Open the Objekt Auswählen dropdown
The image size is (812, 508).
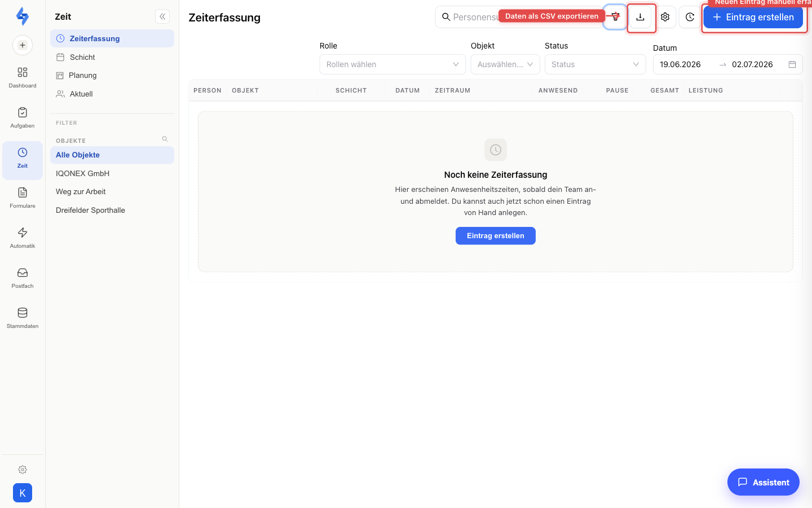coord(505,64)
